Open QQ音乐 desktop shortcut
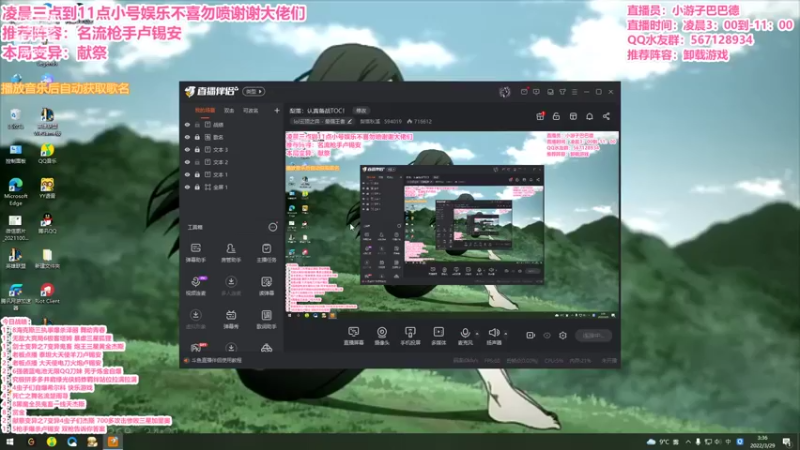This screenshot has width=800, height=450. pyautogui.click(x=47, y=154)
